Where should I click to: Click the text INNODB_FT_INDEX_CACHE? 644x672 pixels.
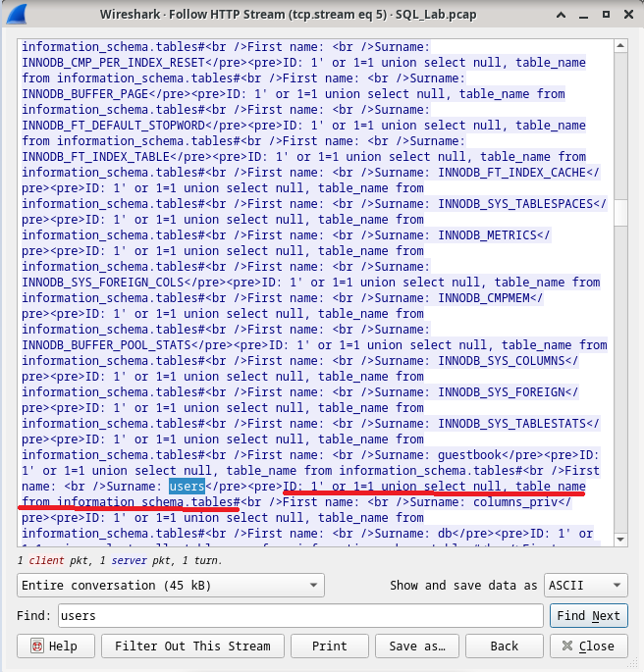pos(511,173)
